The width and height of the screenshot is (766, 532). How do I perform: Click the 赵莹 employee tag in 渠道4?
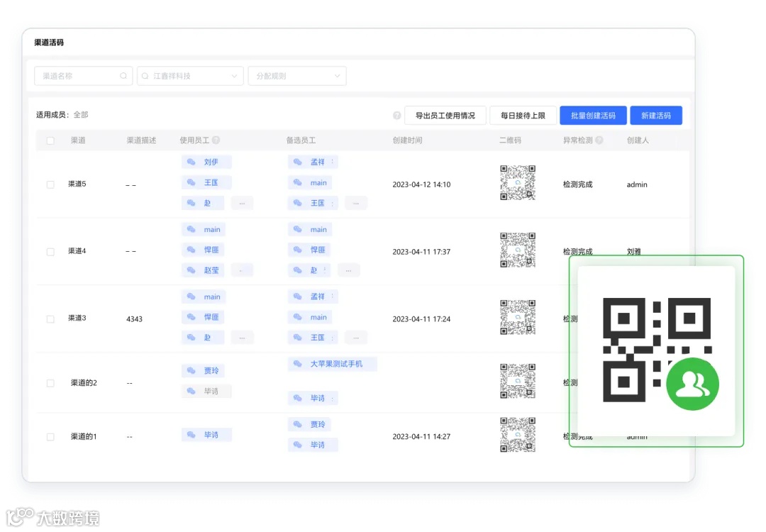[204, 270]
